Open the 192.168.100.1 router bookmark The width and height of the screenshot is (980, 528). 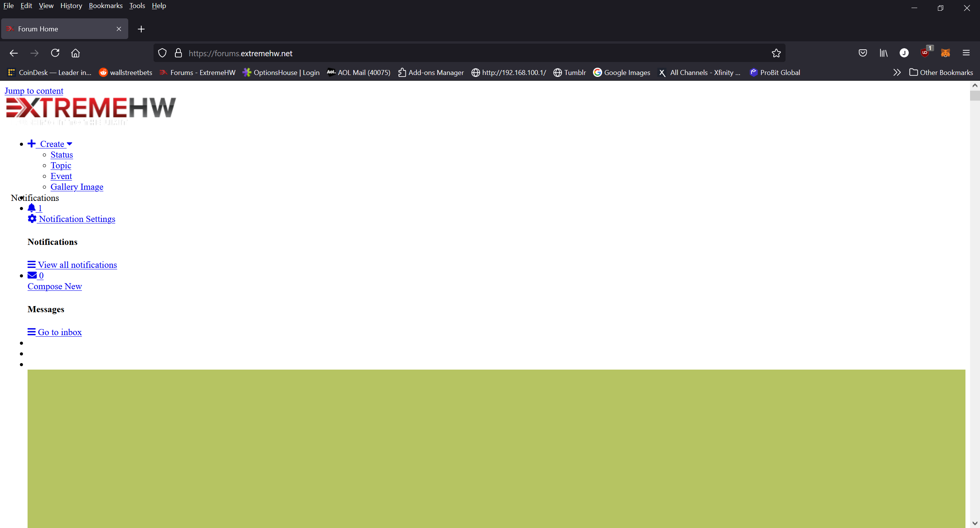pos(509,72)
